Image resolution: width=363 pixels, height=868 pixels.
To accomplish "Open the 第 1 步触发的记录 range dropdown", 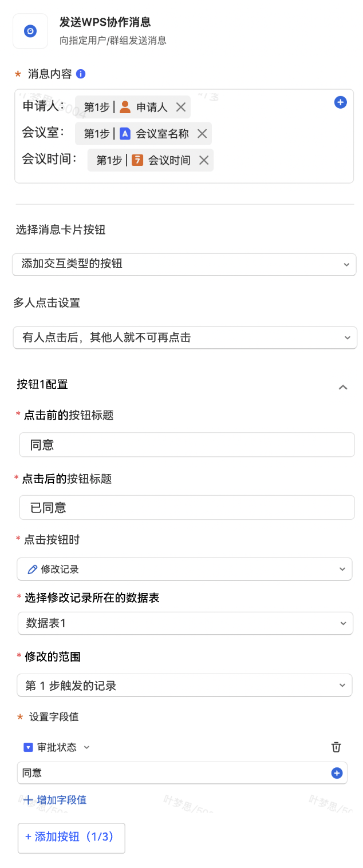I will pos(184,685).
